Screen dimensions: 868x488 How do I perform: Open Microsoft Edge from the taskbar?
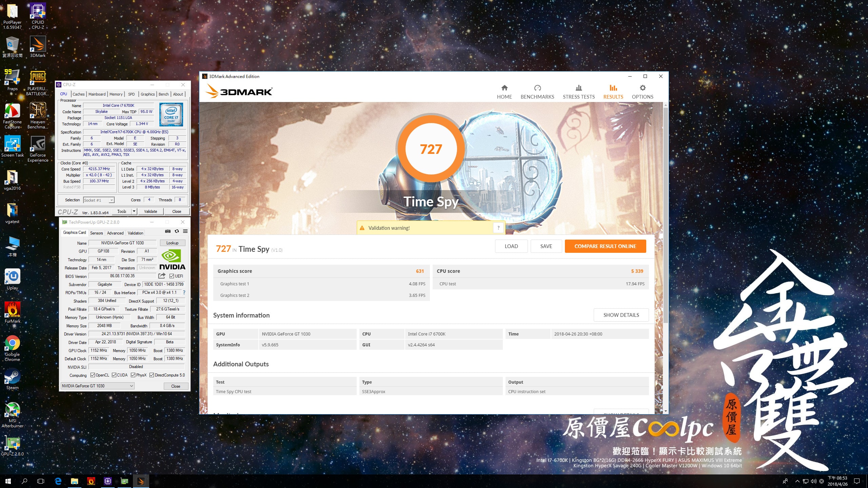(58, 481)
